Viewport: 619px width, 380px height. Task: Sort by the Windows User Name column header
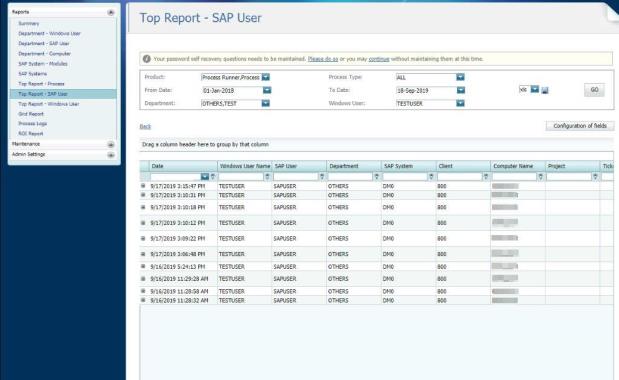[x=245, y=166]
